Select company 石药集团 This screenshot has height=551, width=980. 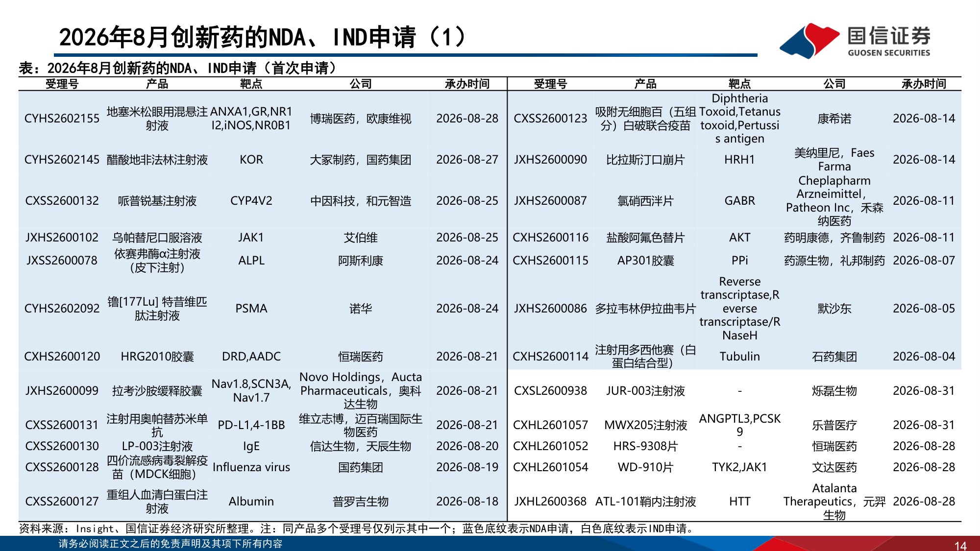coord(834,357)
